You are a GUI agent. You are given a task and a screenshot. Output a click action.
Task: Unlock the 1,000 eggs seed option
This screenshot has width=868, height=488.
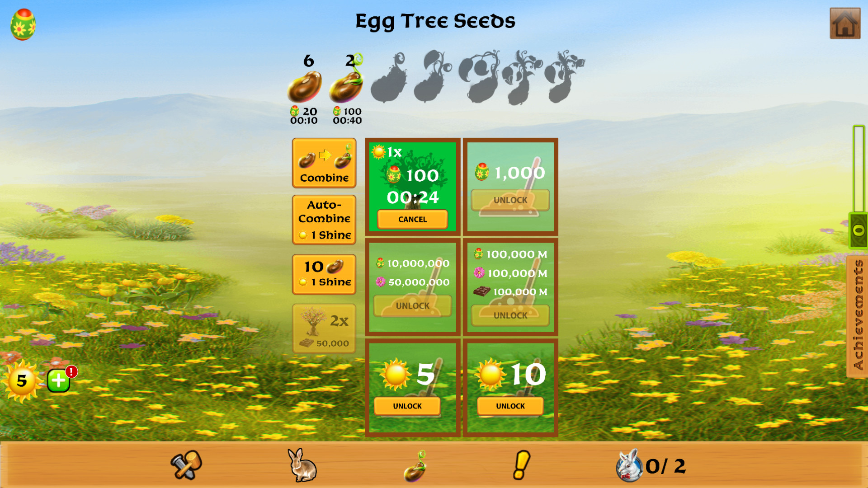coord(510,199)
